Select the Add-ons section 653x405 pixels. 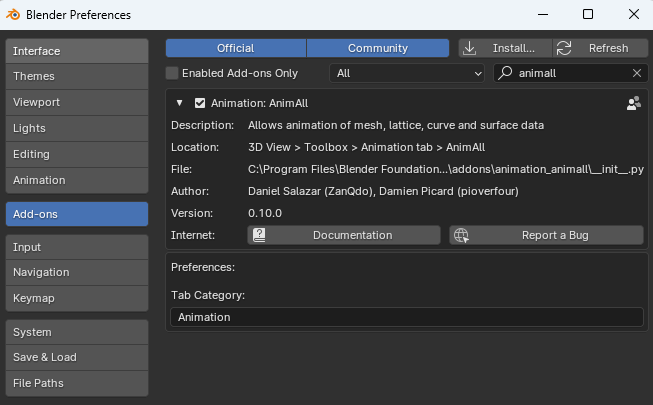(x=77, y=214)
